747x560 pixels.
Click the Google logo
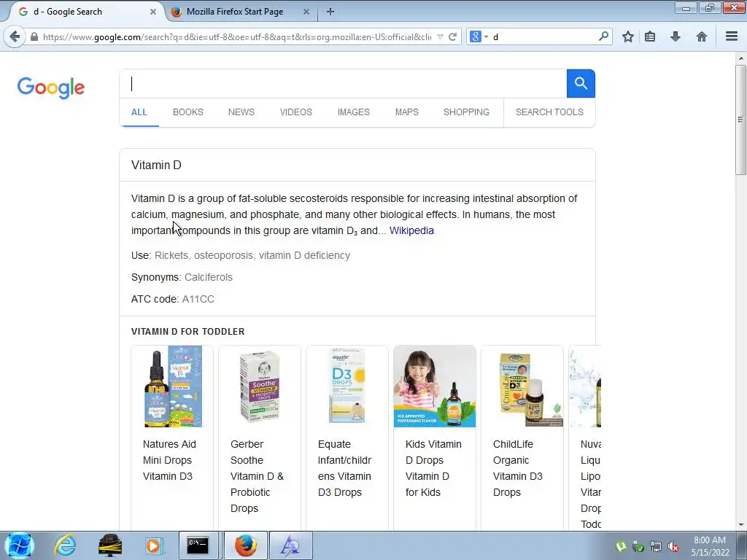coord(51,87)
